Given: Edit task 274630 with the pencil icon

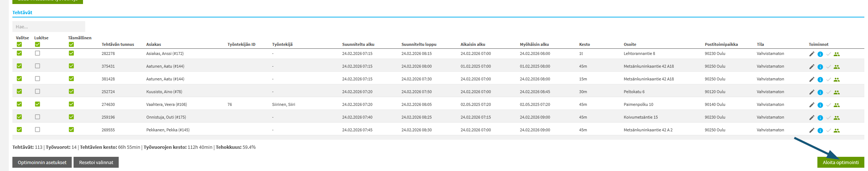Looking at the screenshot, I should pos(812,105).
